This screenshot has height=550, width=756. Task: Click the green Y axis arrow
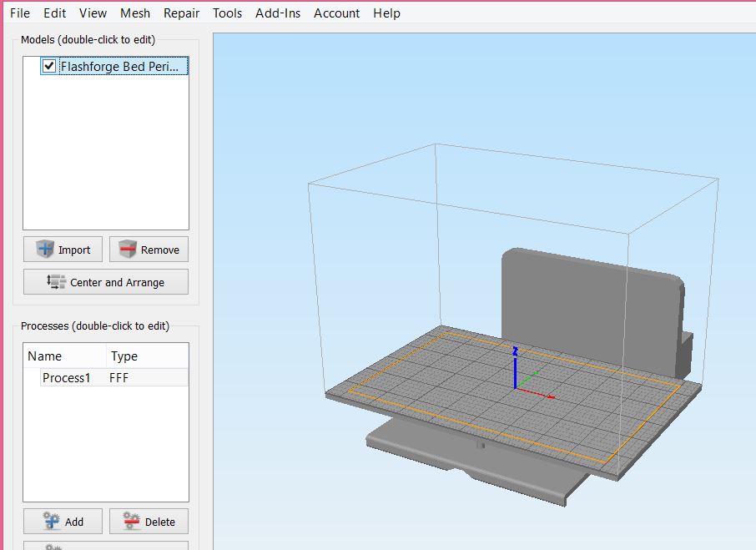click(x=527, y=380)
